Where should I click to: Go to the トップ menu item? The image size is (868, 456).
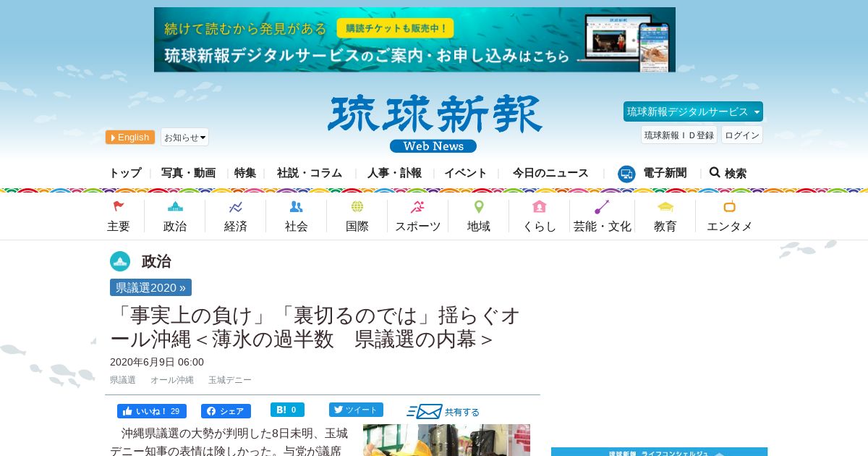[x=125, y=173]
